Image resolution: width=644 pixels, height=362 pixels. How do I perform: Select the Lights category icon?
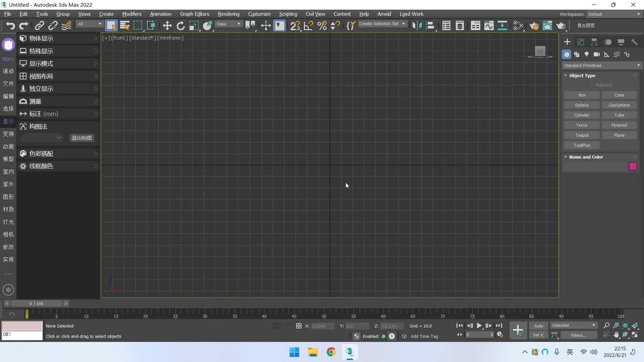(587, 54)
